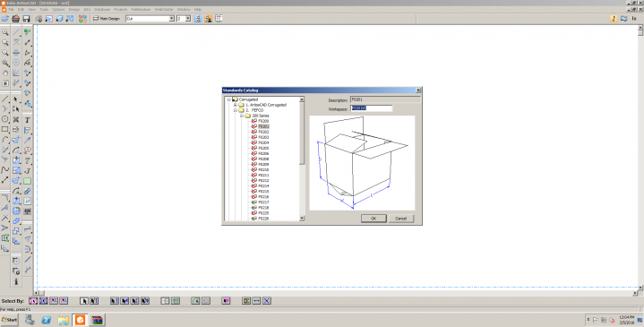The height and width of the screenshot is (327, 644).
Task: Click the catalog tree scrollbar down arrow
Action: click(302, 219)
